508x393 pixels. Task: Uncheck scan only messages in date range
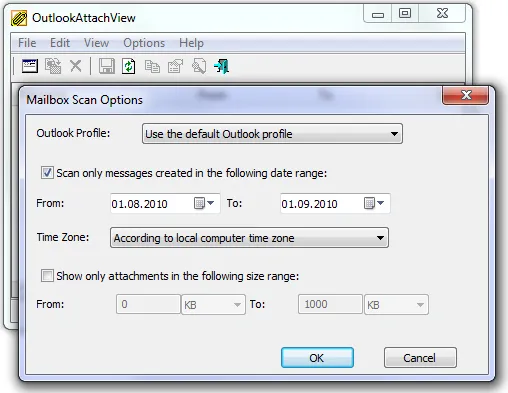tap(47, 173)
